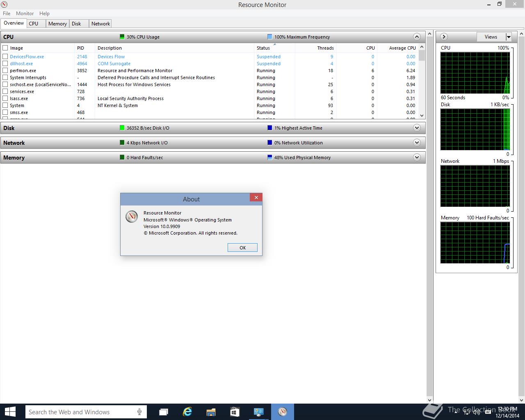Click the Hard Faults green indicator
This screenshot has height=420, width=525.
tap(122, 157)
